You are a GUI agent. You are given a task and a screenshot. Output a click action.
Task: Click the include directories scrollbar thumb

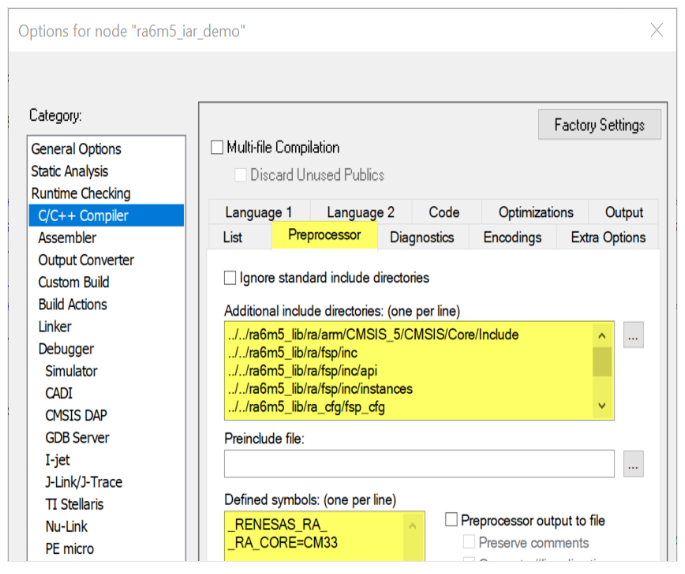click(x=602, y=362)
